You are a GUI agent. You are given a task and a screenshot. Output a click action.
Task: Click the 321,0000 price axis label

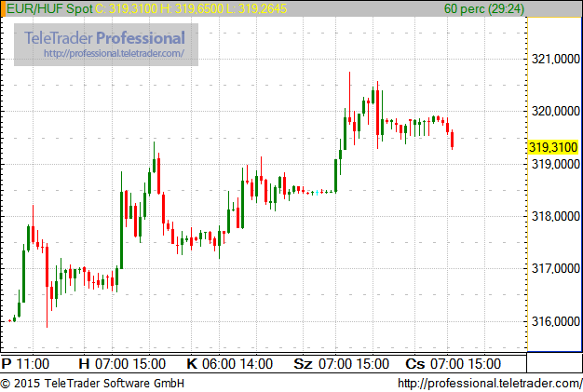pos(555,59)
